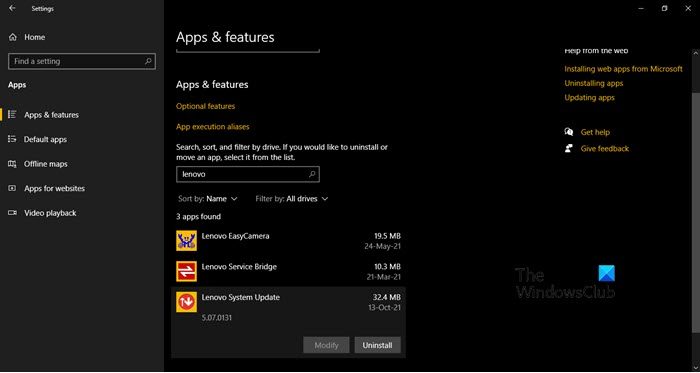This screenshot has height=373, width=700.
Task: Click the Default apps sidebar icon
Action: [12, 139]
